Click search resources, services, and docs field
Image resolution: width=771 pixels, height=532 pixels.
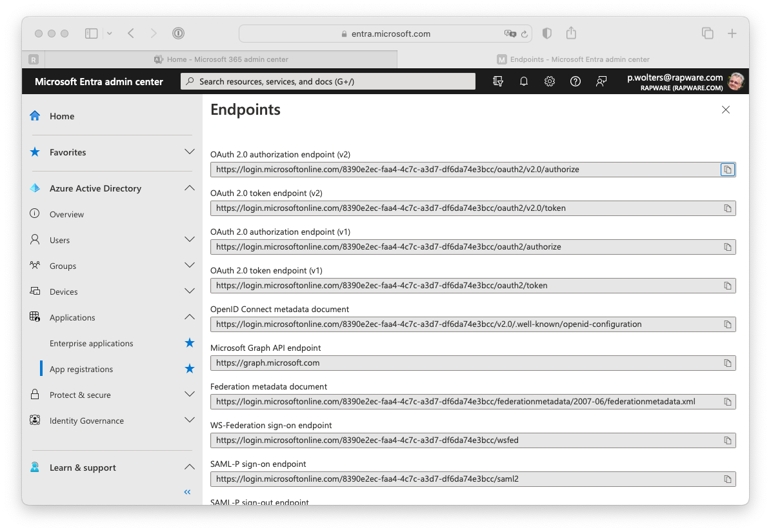click(328, 81)
